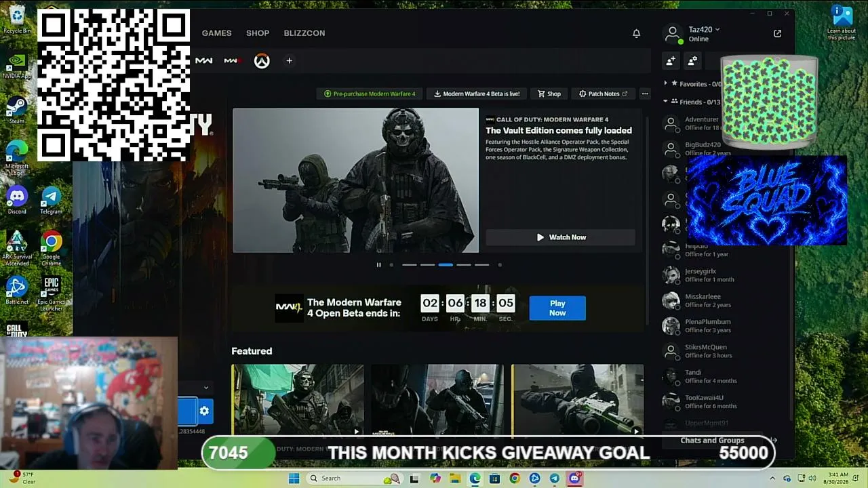The height and width of the screenshot is (488, 868).
Task: Add a game with the plus icon
Action: click(x=289, y=61)
